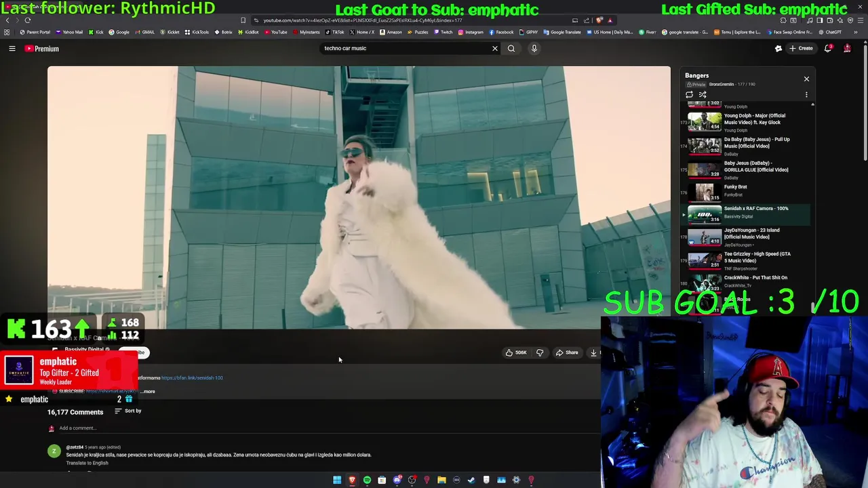This screenshot has height=488, width=868.
Task: Go to YouTube Premium home logo
Action: (42, 49)
